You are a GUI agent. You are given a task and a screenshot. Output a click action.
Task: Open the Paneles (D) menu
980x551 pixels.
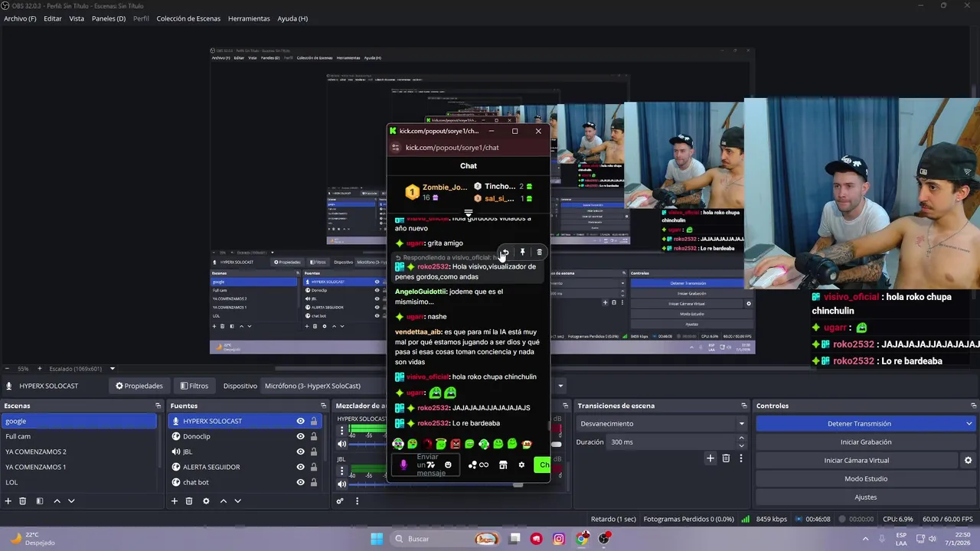(x=109, y=18)
